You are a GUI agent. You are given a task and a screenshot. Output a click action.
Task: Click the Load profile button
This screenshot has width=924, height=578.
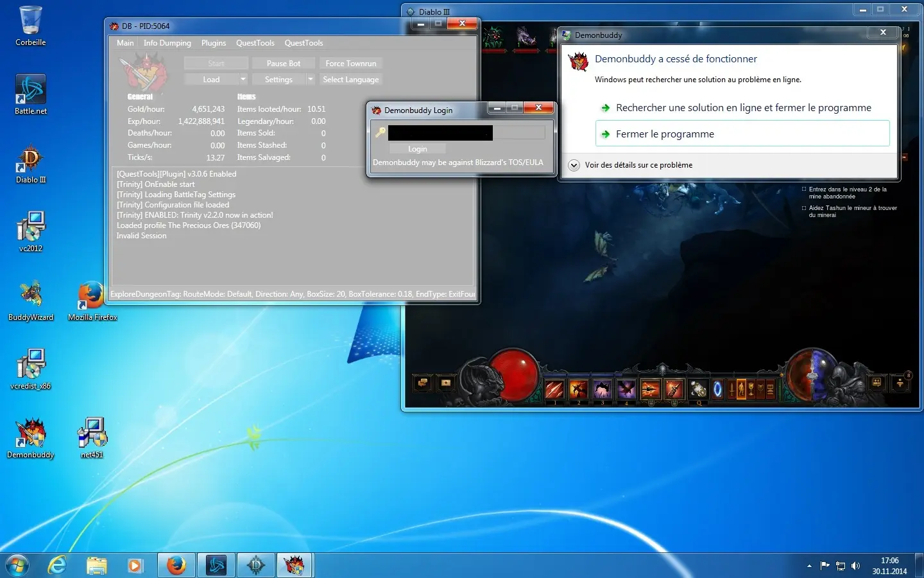[x=211, y=80]
